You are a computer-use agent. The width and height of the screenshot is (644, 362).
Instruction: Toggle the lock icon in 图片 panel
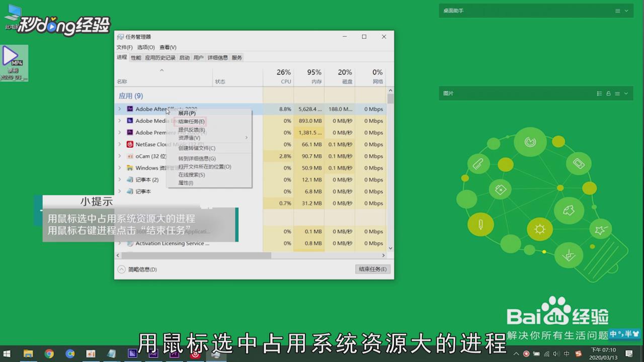click(608, 94)
